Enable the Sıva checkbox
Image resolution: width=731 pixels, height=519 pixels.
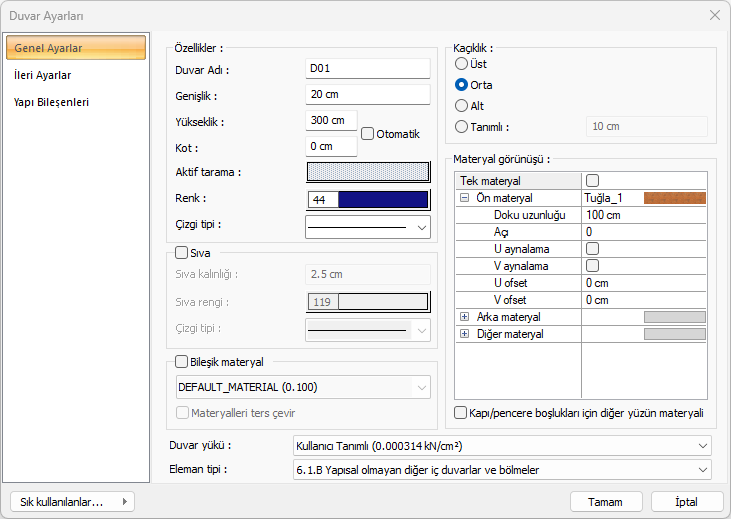pyautogui.click(x=182, y=254)
